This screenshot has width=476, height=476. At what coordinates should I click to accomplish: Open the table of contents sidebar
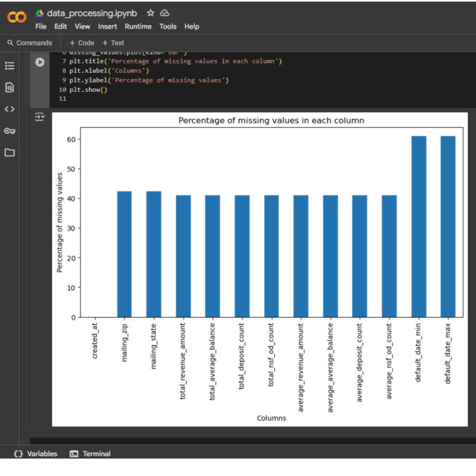pyautogui.click(x=10, y=66)
